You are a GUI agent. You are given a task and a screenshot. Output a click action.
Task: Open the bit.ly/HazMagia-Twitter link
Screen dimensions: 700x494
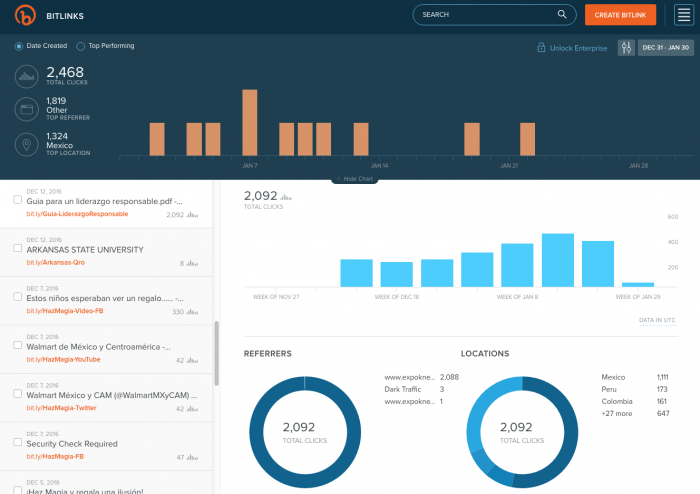tap(61, 408)
